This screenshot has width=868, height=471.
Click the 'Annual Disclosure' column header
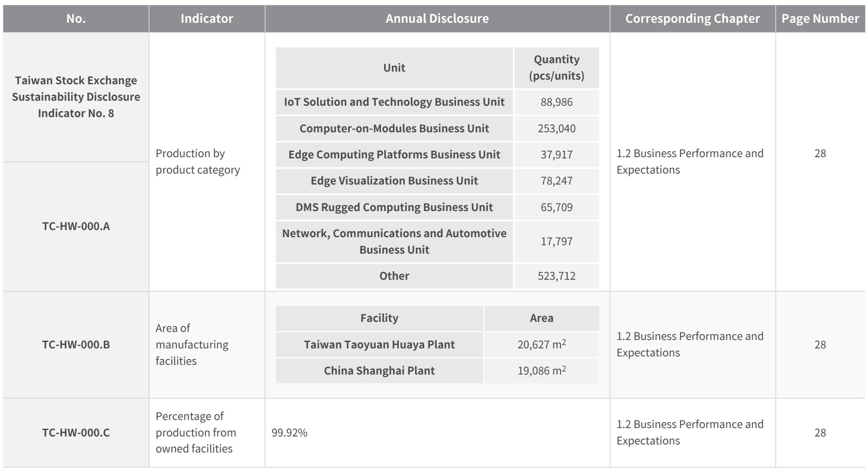[437, 19]
